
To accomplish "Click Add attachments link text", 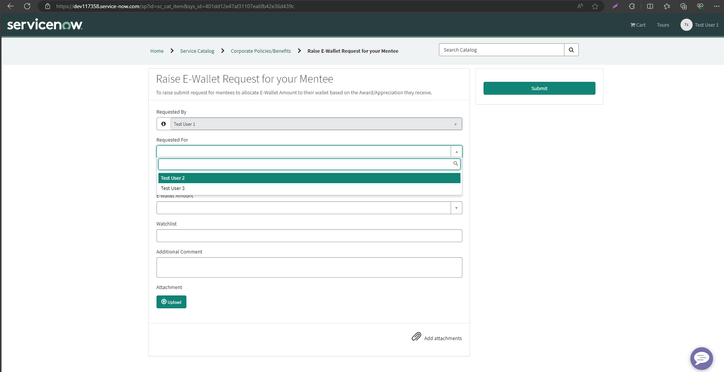I will tap(443, 338).
